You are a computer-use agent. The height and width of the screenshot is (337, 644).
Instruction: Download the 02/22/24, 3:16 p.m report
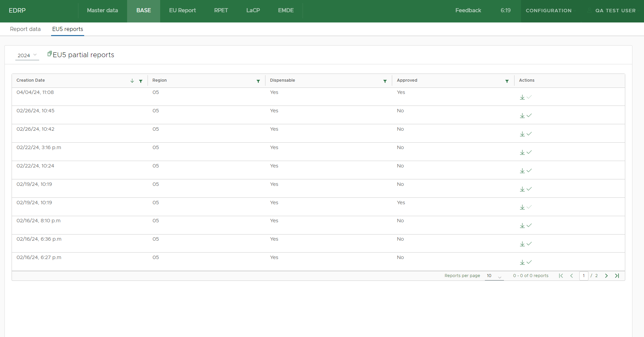pyautogui.click(x=522, y=152)
